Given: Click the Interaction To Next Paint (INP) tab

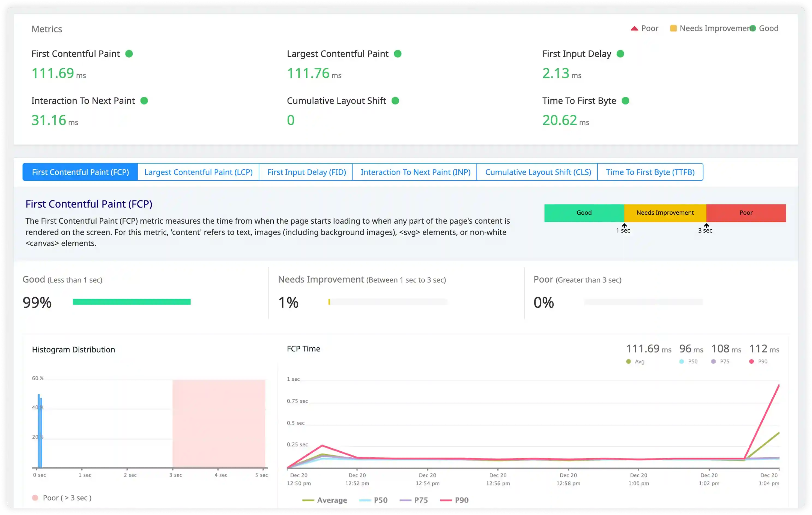Looking at the screenshot, I should click(415, 172).
